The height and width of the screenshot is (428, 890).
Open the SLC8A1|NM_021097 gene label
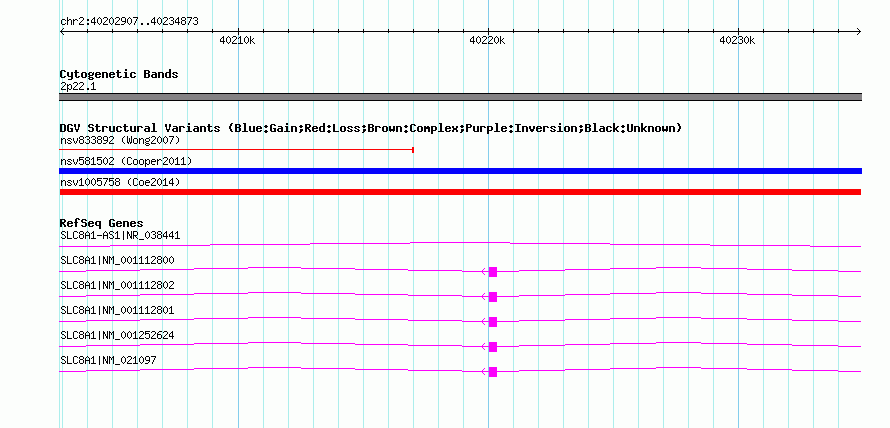[x=108, y=360]
